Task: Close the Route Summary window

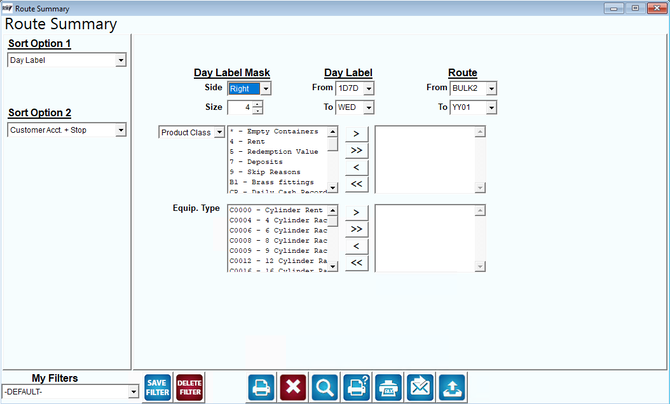Action: point(657,8)
